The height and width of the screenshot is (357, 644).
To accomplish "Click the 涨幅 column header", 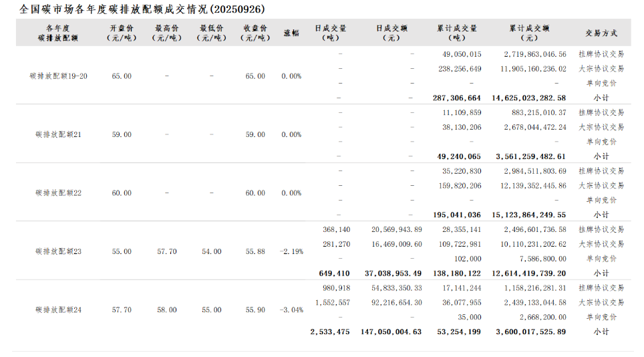I will (x=291, y=33).
